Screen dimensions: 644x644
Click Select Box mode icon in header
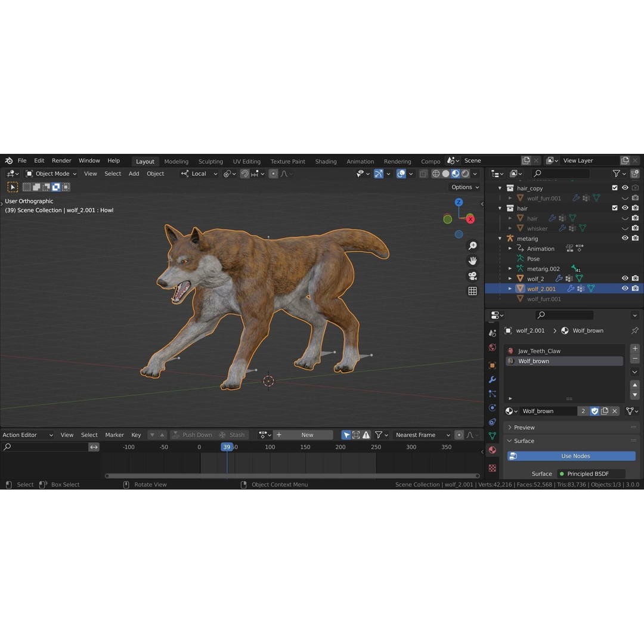click(x=27, y=187)
